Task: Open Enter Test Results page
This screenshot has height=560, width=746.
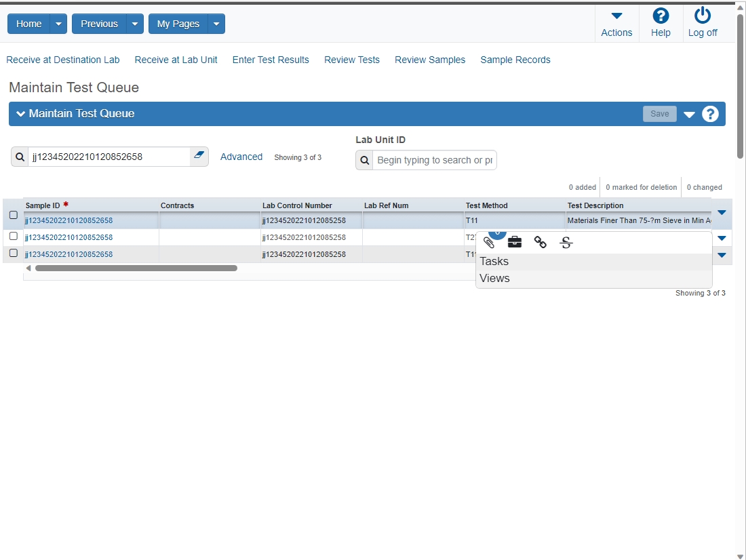Action: click(271, 60)
